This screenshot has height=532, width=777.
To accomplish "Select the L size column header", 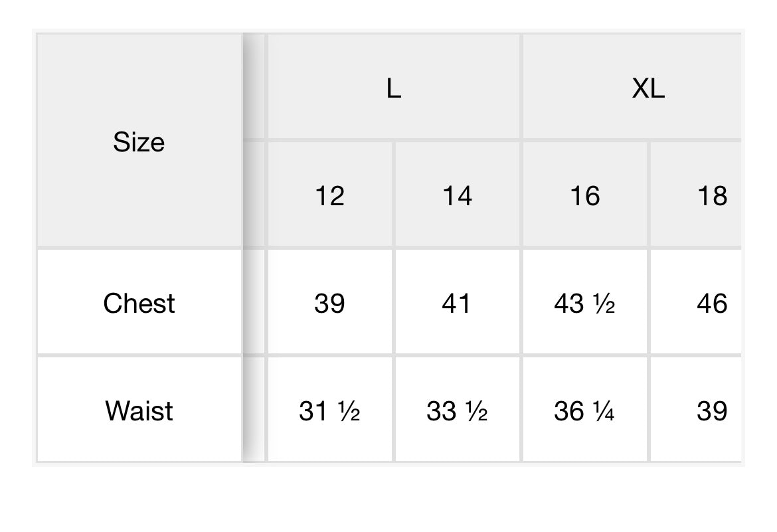I will (x=394, y=88).
